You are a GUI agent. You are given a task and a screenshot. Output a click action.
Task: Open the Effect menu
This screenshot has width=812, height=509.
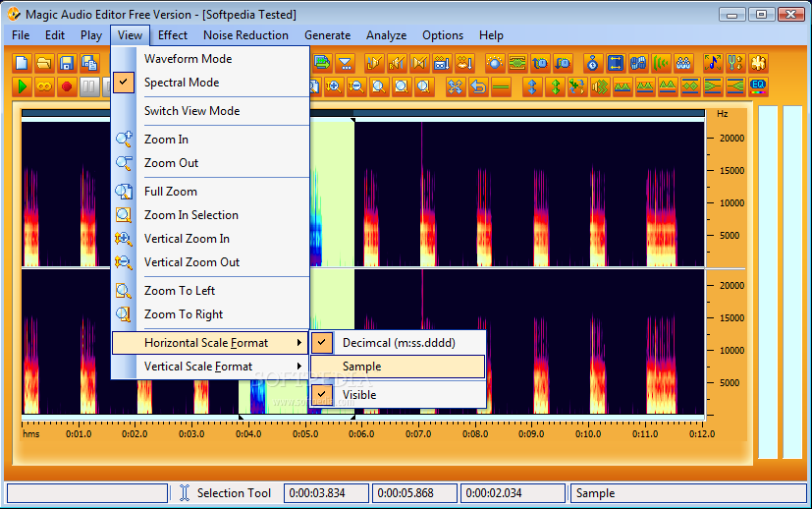click(x=173, y=35)
